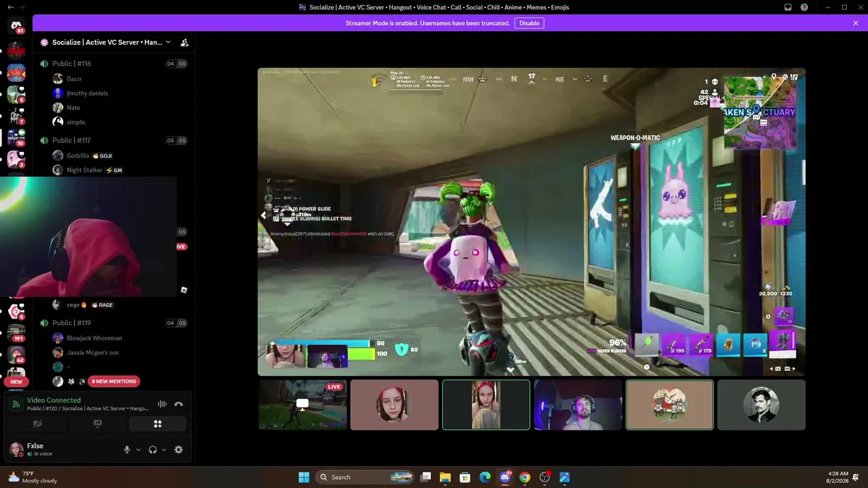868x488 pixels.
Task: Navigate back with the back arrow
Action: [x=10, y=7]
